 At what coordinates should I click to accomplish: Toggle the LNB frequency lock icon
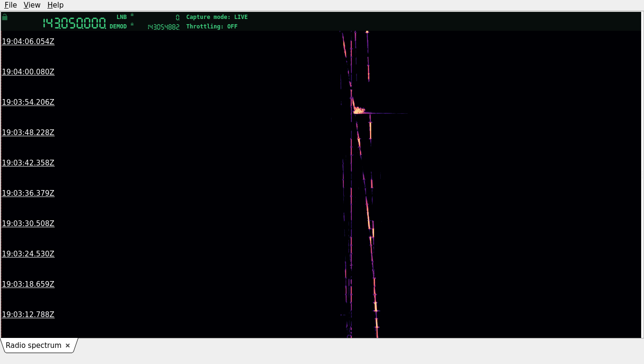click(132, 15)
